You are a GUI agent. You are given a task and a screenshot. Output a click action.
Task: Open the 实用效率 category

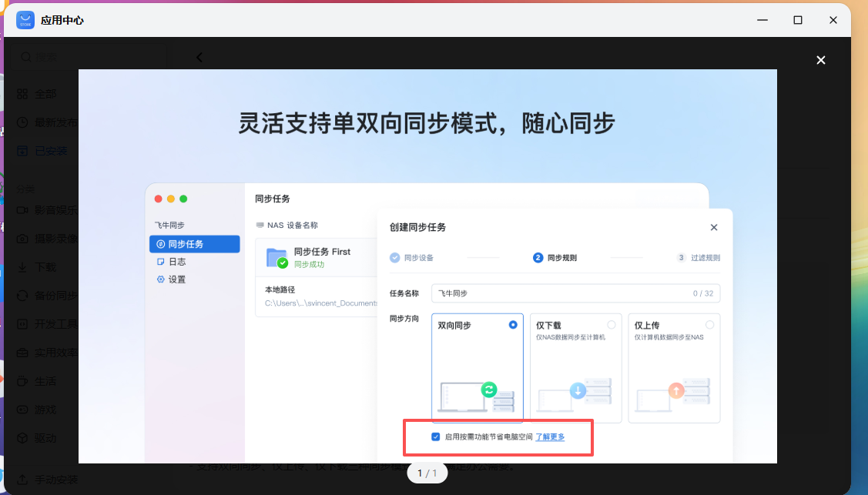(47, 353)
